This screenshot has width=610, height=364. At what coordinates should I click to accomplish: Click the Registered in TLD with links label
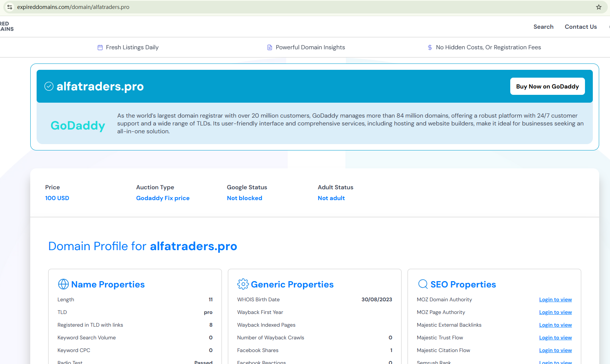click(90, 325)
